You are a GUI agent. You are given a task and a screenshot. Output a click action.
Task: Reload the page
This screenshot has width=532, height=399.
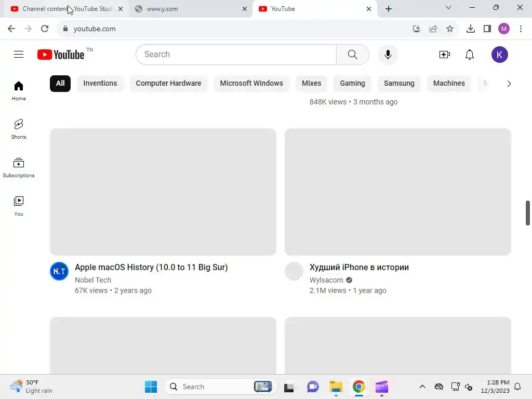pyautogui.click(x=45, y=29)
